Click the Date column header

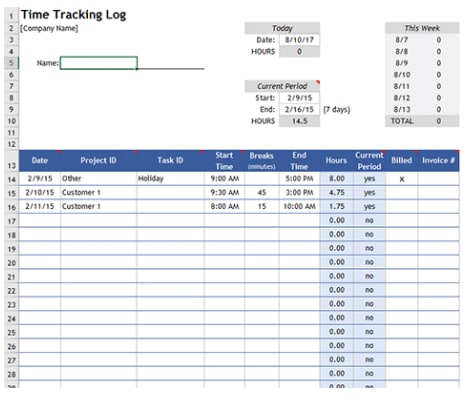tap(40, 161)
